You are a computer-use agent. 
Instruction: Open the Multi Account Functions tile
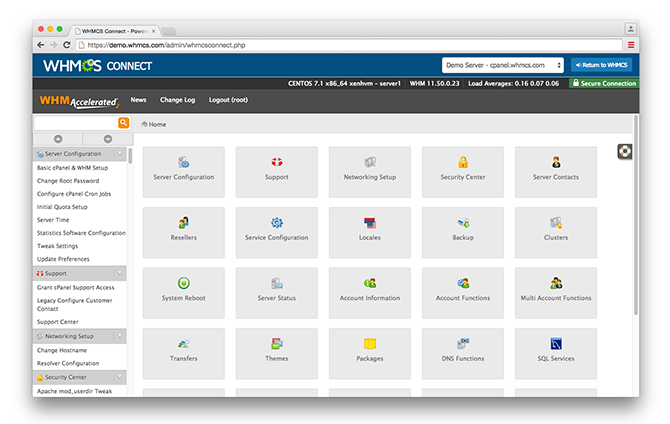click(556, 293)
